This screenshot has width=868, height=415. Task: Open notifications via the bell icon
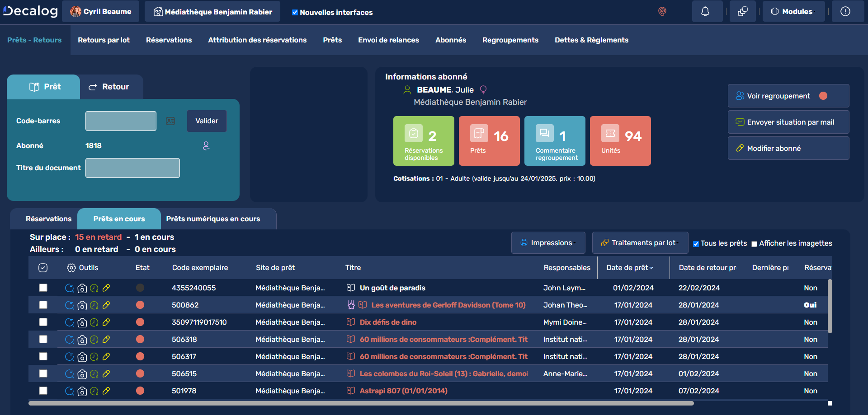[707, 11]
